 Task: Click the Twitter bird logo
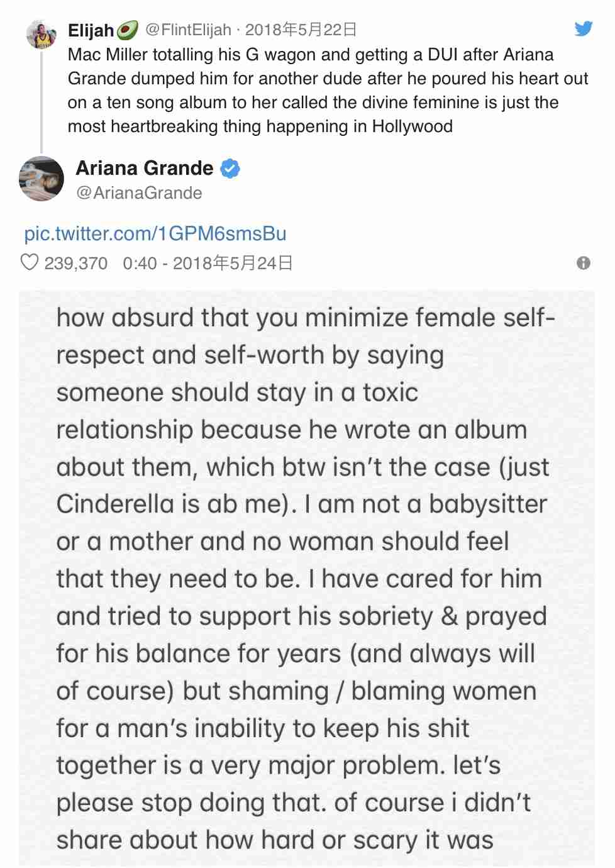point(584,28)
